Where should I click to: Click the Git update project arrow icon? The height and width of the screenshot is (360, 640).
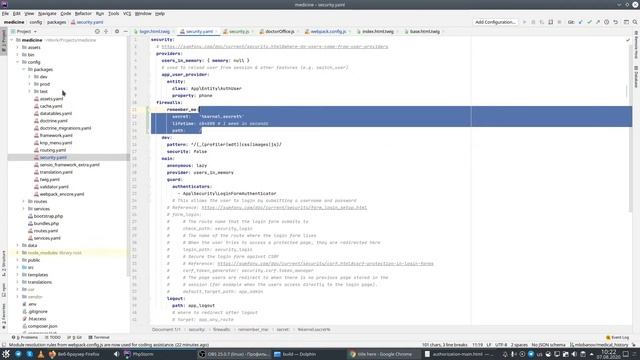[x=580, y=22]
